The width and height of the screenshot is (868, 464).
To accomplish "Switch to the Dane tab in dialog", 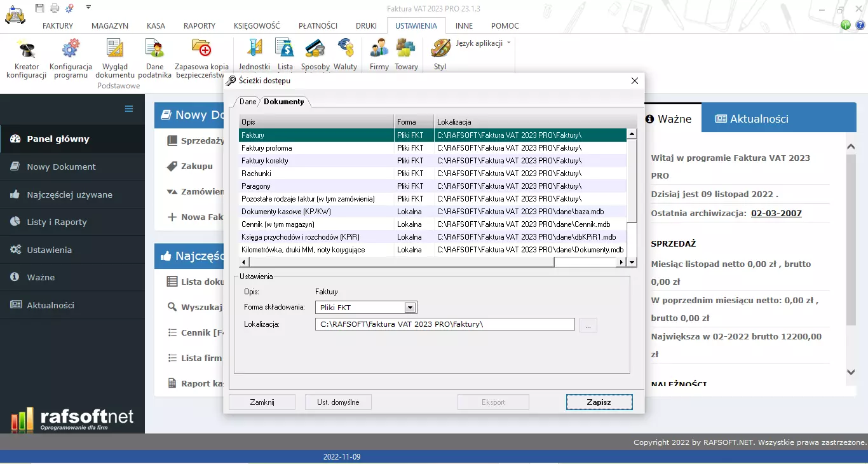I will click(247, 101).
